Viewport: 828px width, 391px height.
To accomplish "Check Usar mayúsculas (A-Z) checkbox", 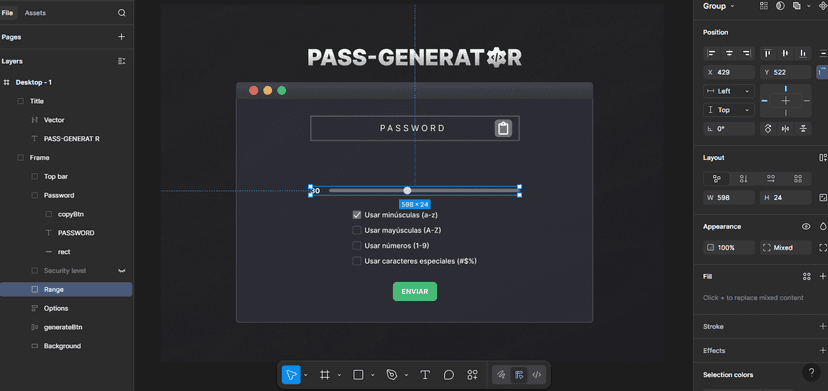I will [357, 230].
